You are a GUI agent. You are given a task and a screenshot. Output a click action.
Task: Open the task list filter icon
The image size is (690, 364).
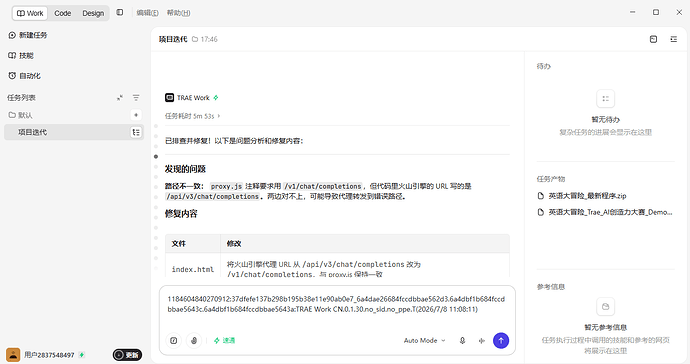(x=136, y=98)
